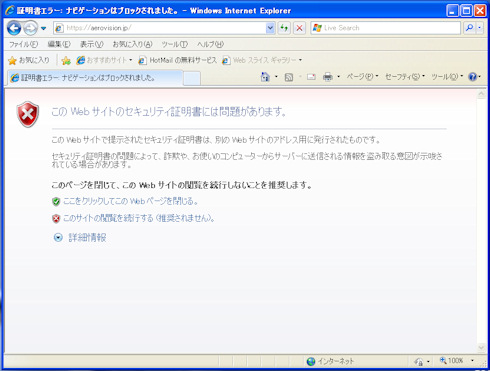This screenshot has height=371, width=490.
Task: Click the add to favorites bar star icon
Action: click(x=66, y=60)
